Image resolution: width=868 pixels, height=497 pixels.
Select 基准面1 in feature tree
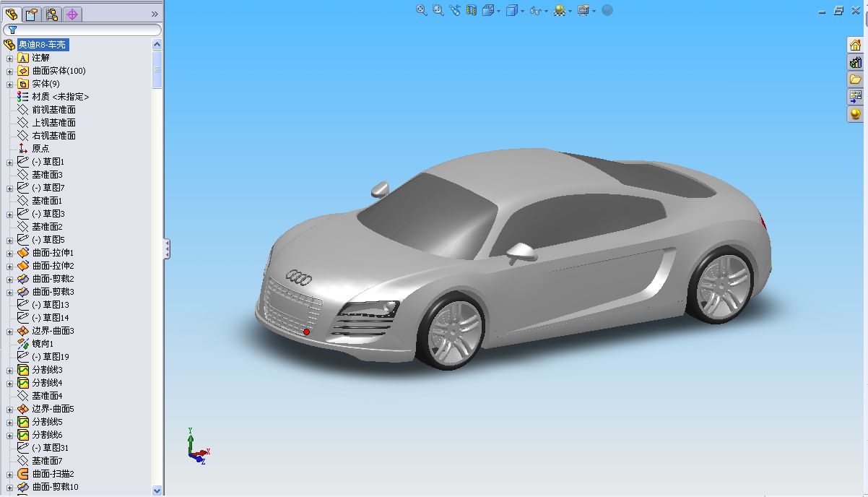click(47, 201)
